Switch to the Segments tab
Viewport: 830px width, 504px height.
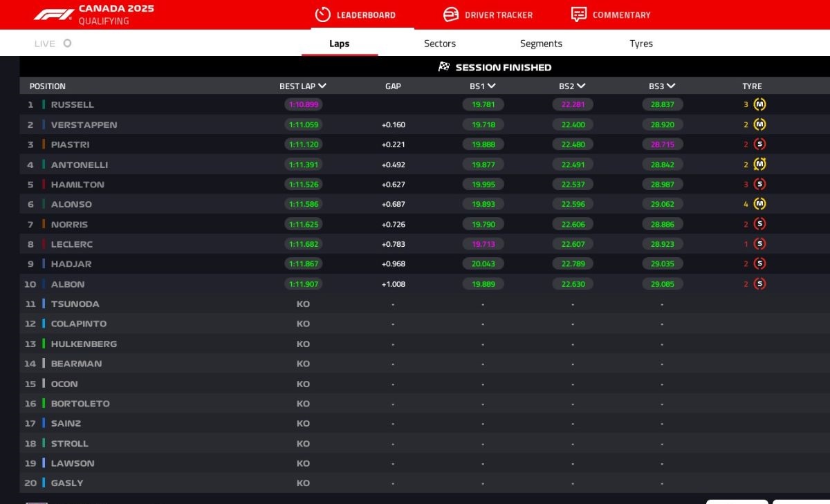pos(541,44)
